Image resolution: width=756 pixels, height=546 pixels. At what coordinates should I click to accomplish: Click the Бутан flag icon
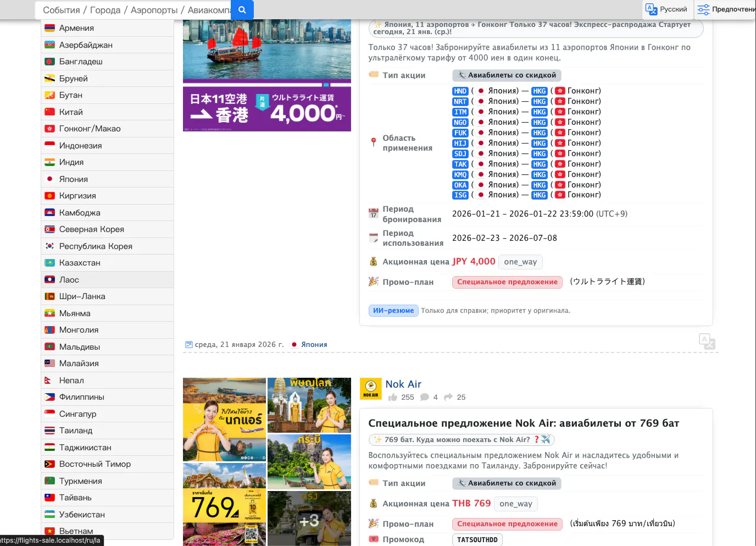pos(49,95)
